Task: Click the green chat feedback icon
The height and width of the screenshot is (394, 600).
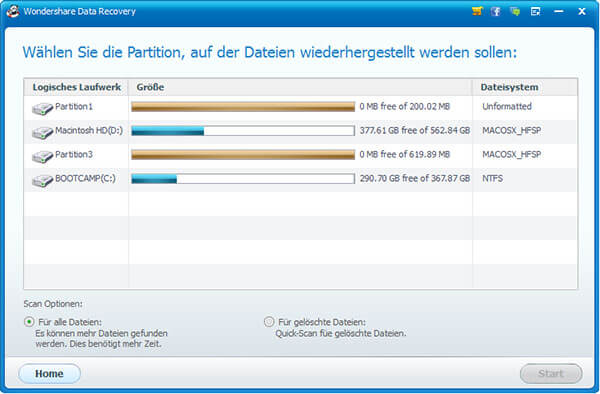Action: [x=515, y=11]
